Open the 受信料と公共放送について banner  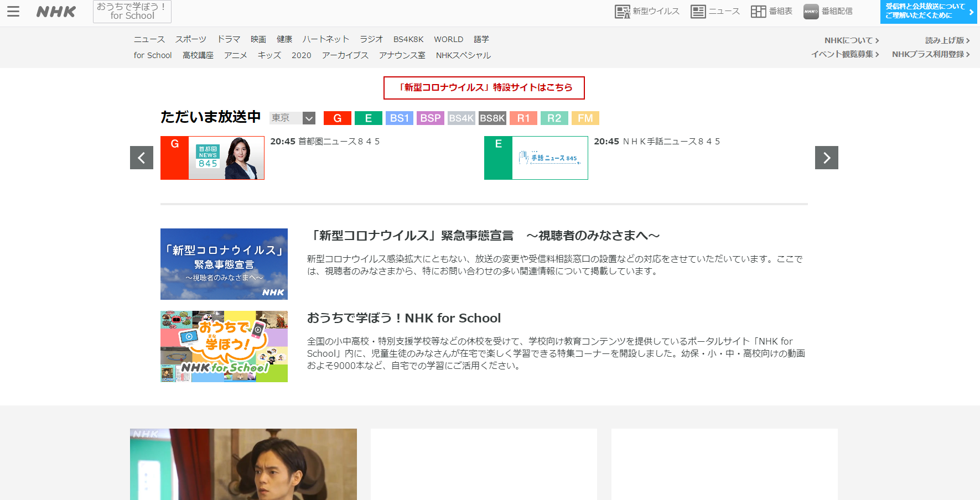coord(929,11)
